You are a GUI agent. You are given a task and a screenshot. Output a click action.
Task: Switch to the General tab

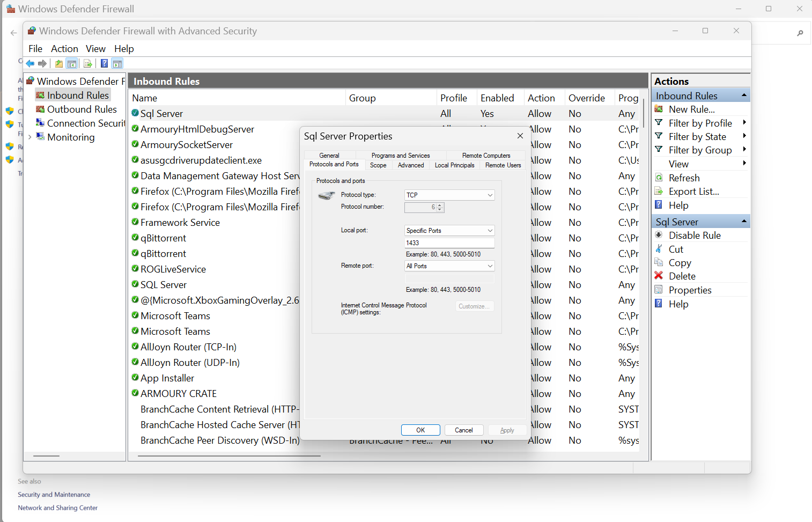[x=329, y=156]
